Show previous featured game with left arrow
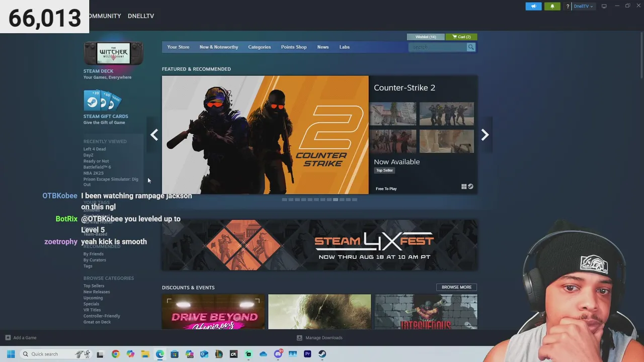Viewport: 644px width, 362px height. (x=154, y=135)
